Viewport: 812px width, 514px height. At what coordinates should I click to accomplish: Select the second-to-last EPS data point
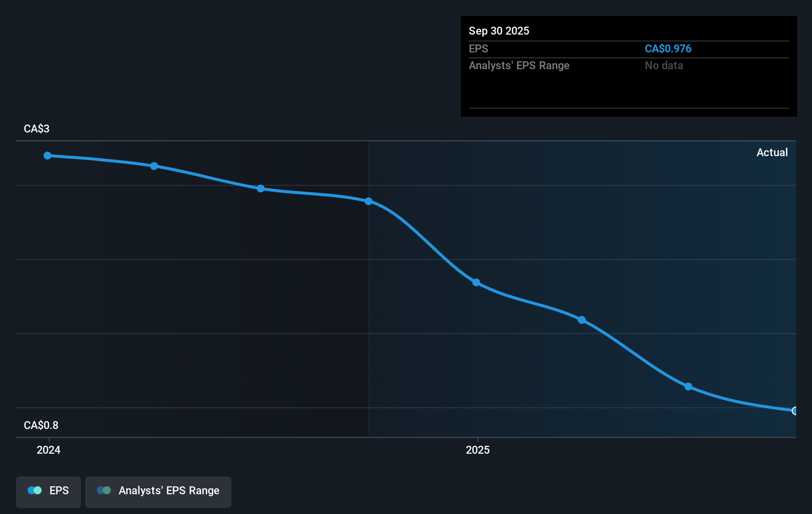click(x=688, y=386)
